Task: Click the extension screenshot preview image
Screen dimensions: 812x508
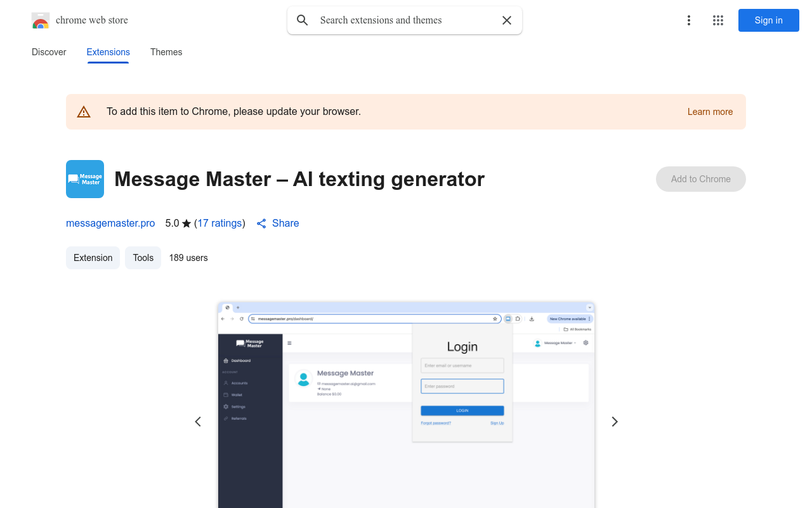Action: point(406,405)
